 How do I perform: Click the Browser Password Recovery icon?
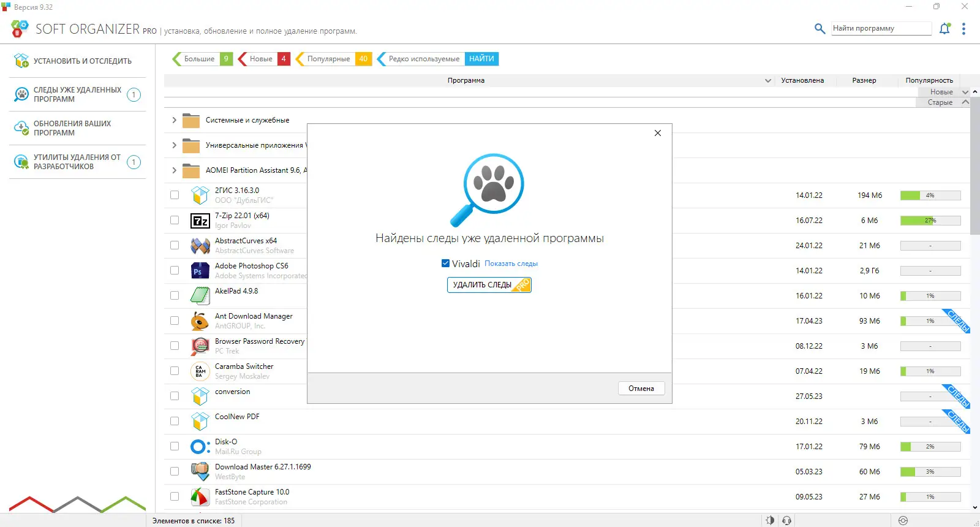click(x=200, y=346)
